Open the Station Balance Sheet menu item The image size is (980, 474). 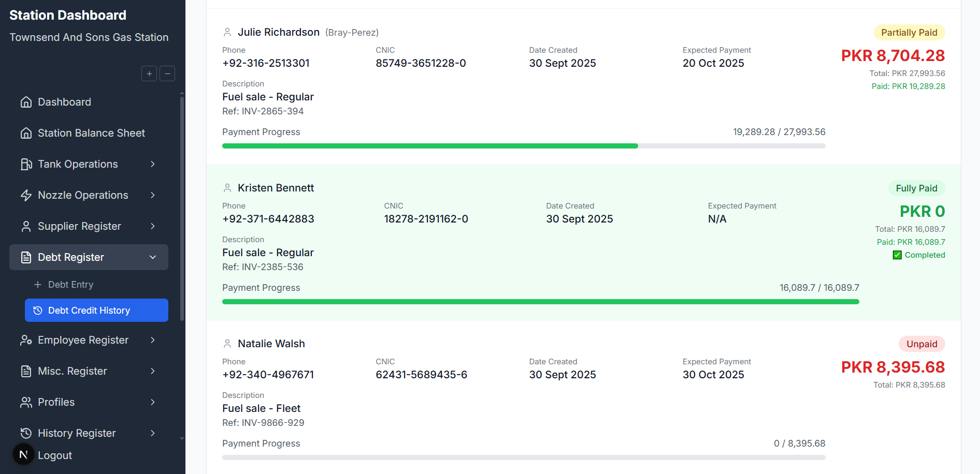point(91,133)
